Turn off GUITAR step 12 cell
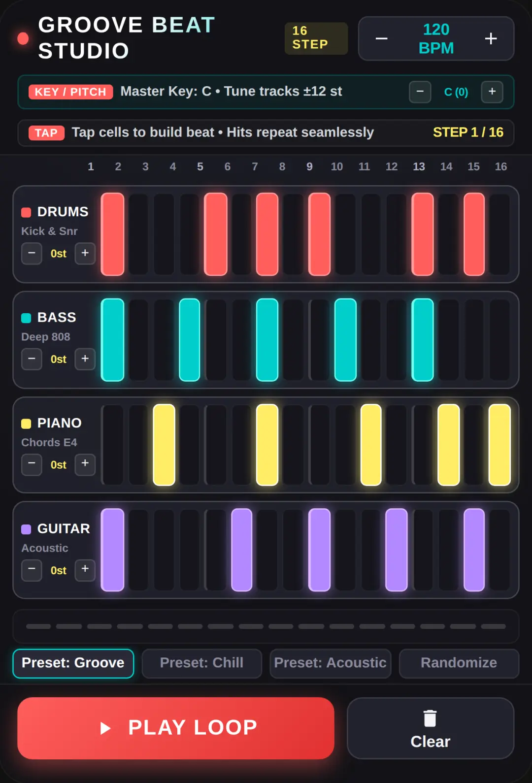The height and width of the screenshot is (783, 532). click(x=397, y=550)
